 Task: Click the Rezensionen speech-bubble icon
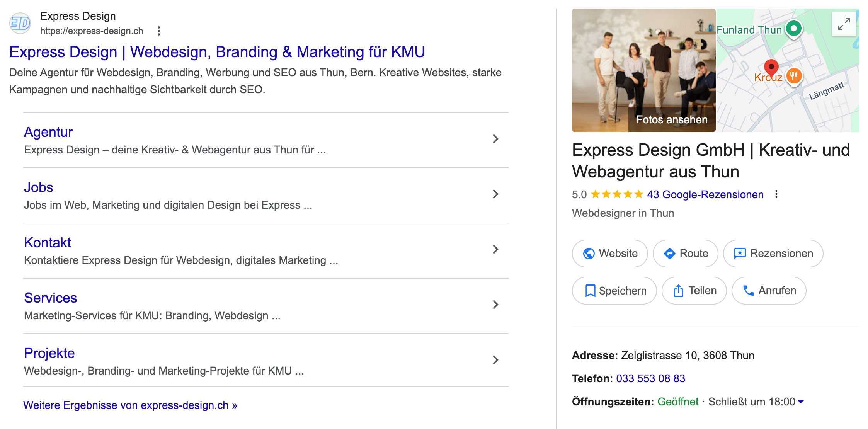point(739,254)
